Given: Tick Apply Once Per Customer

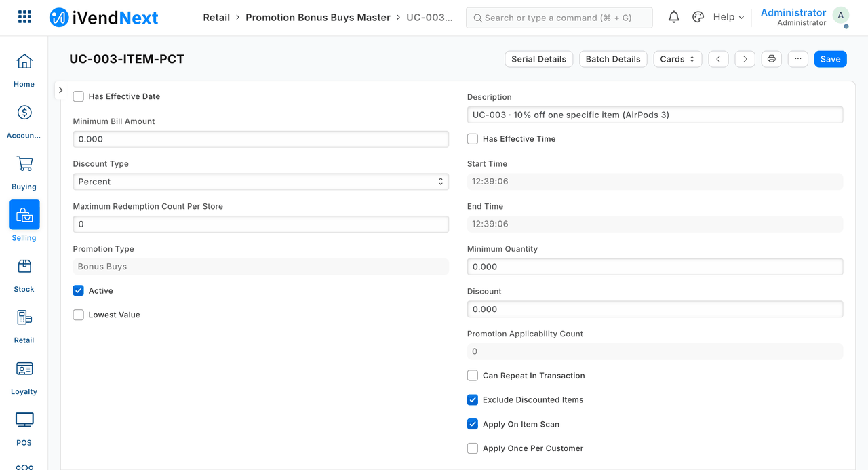Looking at the screenshot, I should pyautogui.click(x=473, y=448).
